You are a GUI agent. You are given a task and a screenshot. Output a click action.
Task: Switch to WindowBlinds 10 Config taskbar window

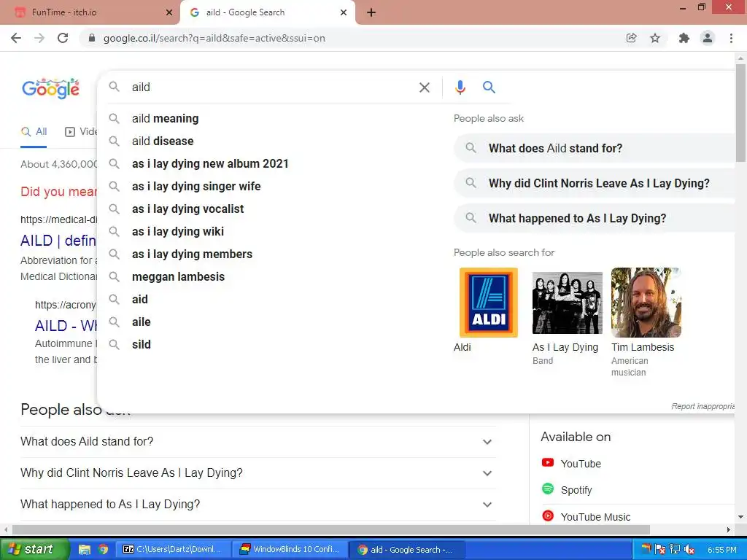[290, 550]
